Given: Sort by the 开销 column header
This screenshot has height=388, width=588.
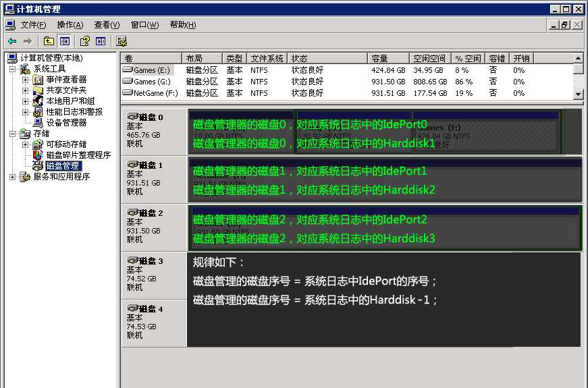Looking at the screenshot, I should coord(521,59).
